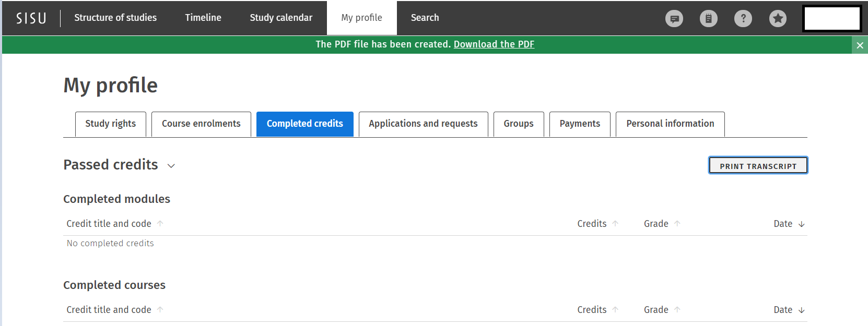Switch to the Study rights tab
This screenshot has height=326, width=868.
click(x=110, y=124)
